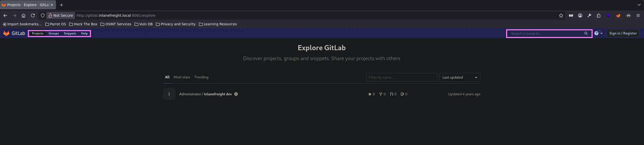Viewport: 644px width, 145px height.
Task: Switch to the Most stars tab
Action: [182, 77]
